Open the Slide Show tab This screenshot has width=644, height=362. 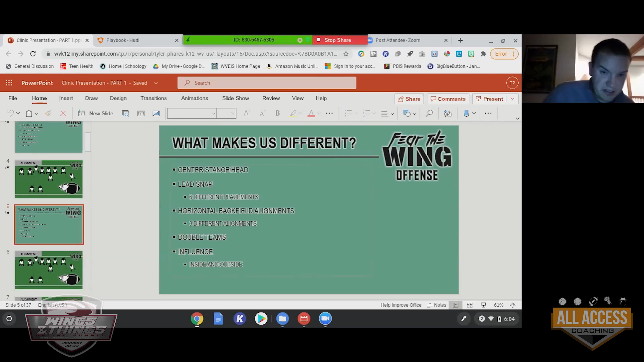coord(235,98)
